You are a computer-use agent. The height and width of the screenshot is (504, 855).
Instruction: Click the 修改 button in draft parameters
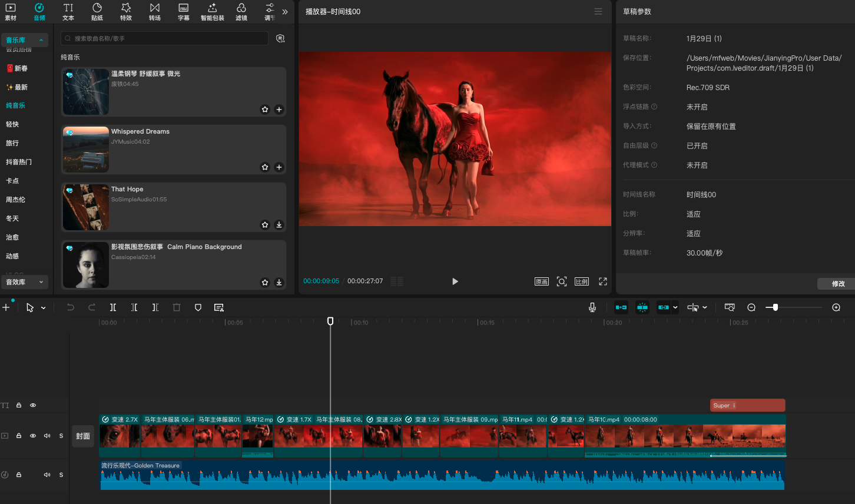(838, 284)
